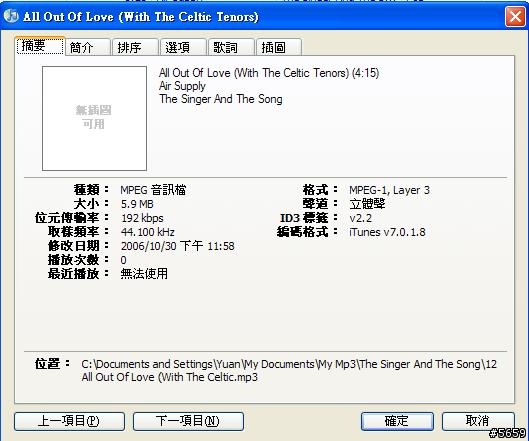
Task: Click the artist name Air Supply
Action: click(x=182, y=86)
